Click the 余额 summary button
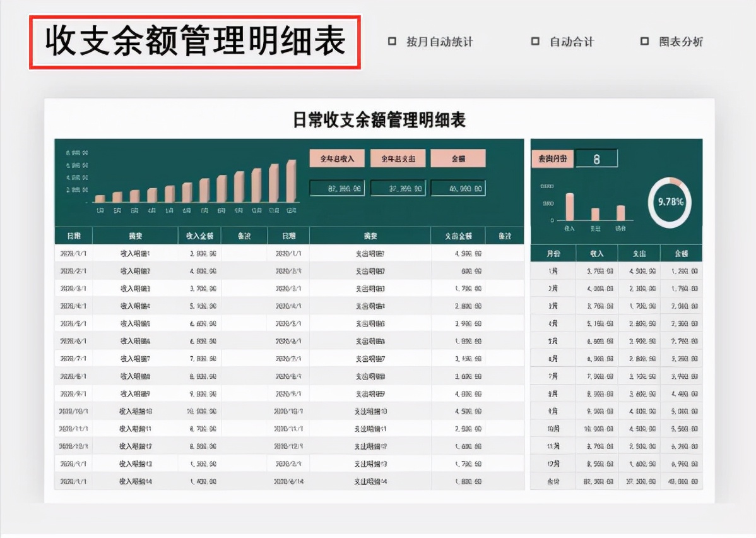 point(459,158)
